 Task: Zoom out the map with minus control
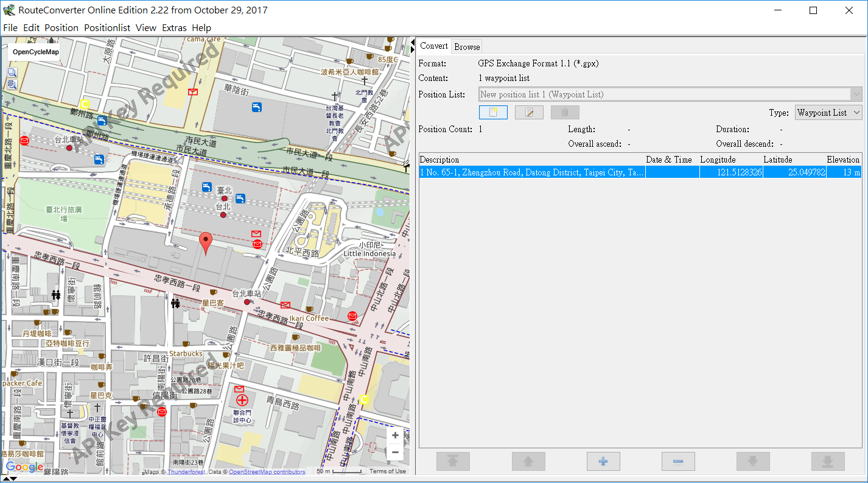pyautogui.click(x=395, y=452)
